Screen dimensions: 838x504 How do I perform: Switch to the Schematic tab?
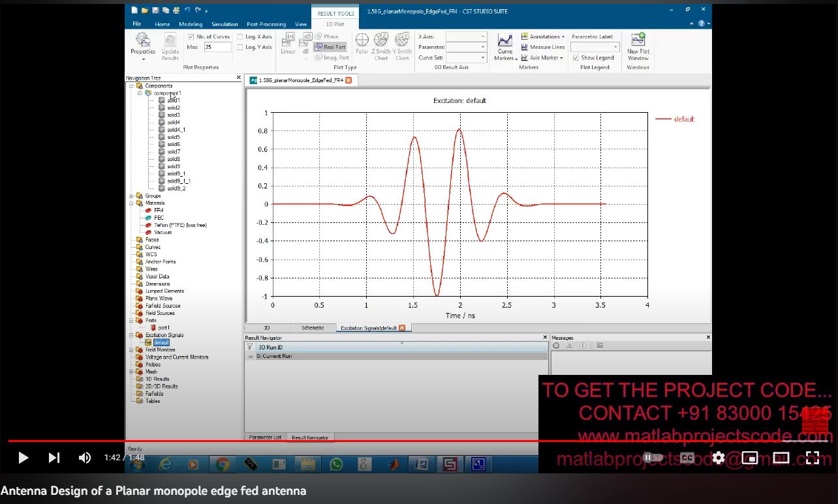point(313,328)
